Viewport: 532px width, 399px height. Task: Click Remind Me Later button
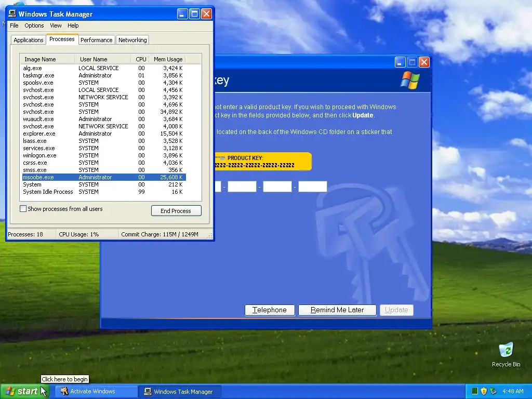pos(337,310)
